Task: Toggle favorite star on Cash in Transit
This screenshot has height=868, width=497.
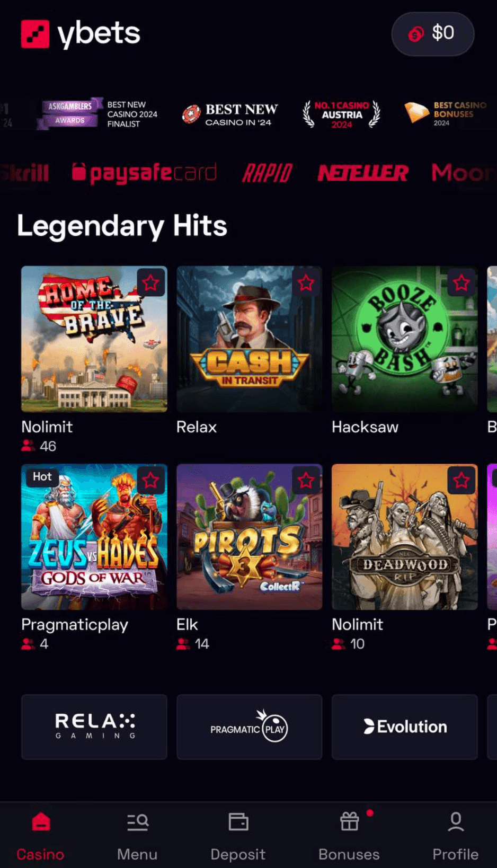Action: coord(306,283)
